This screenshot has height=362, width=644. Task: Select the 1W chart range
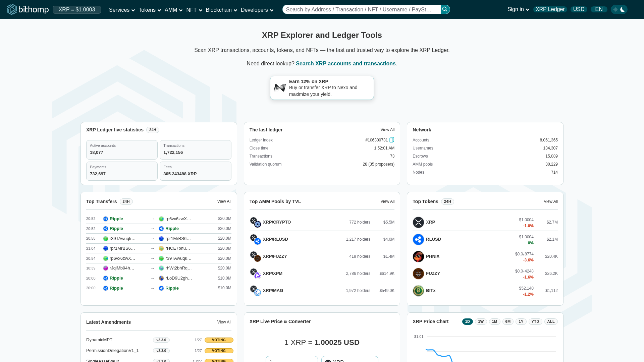pos(481,321)
